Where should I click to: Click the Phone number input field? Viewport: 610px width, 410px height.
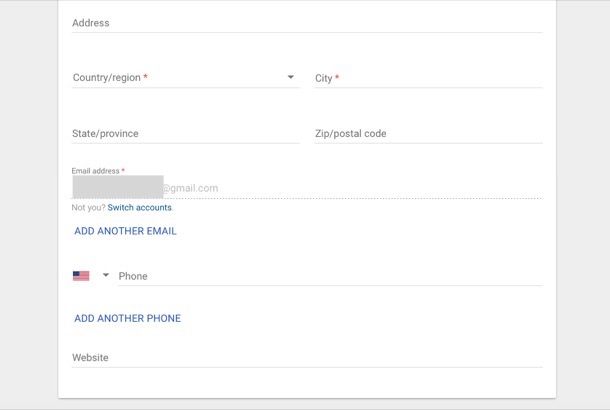click(330, 276)
